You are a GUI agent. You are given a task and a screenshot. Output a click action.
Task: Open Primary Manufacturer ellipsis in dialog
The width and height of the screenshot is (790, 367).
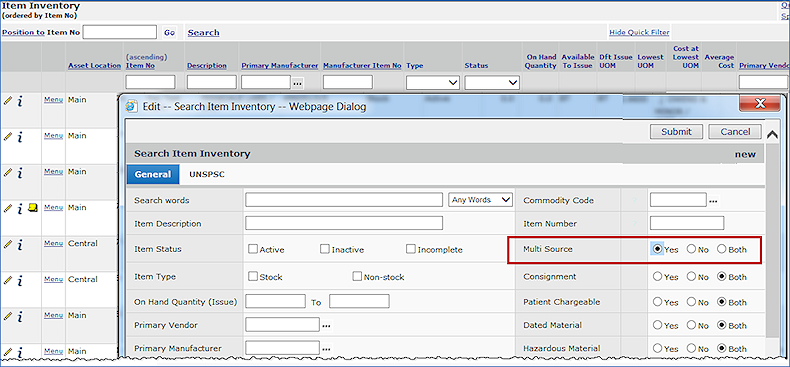326,349
